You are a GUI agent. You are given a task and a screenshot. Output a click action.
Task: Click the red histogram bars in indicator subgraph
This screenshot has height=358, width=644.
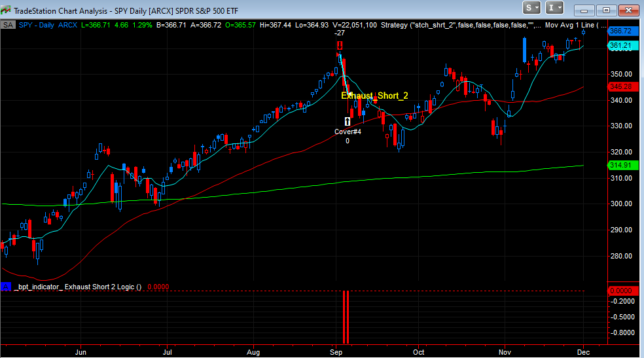click(x=346, y=317)
